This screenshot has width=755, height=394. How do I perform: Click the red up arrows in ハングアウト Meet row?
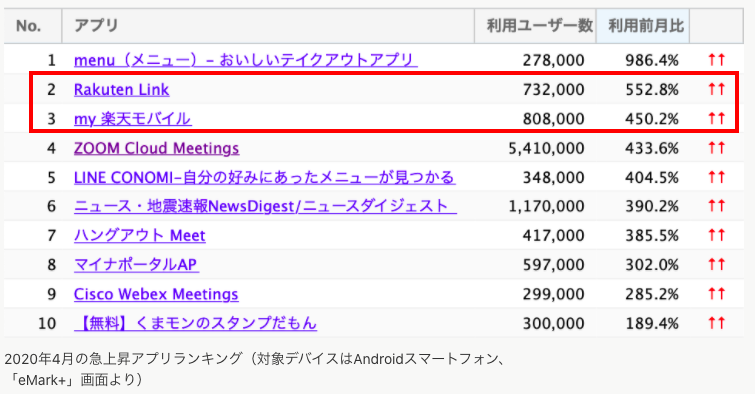(716, 235)
